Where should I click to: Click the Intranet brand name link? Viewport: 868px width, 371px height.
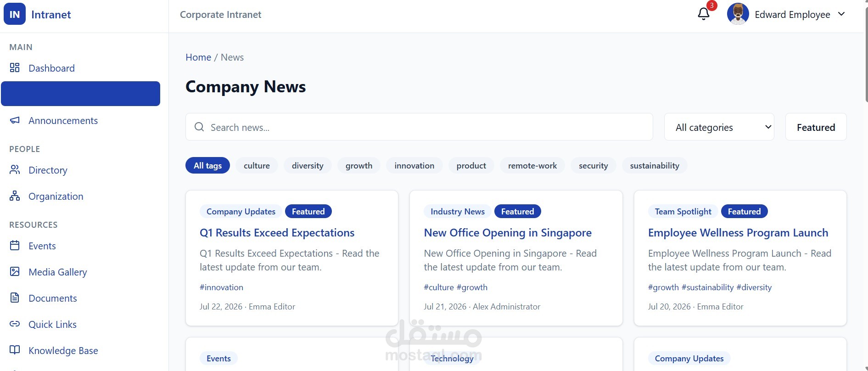[51, 15]
